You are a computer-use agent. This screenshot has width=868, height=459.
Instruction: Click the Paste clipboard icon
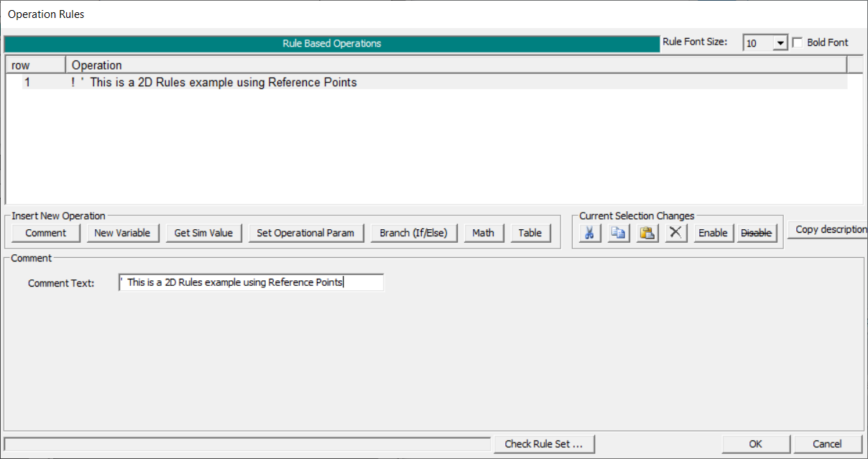point(647,233)
